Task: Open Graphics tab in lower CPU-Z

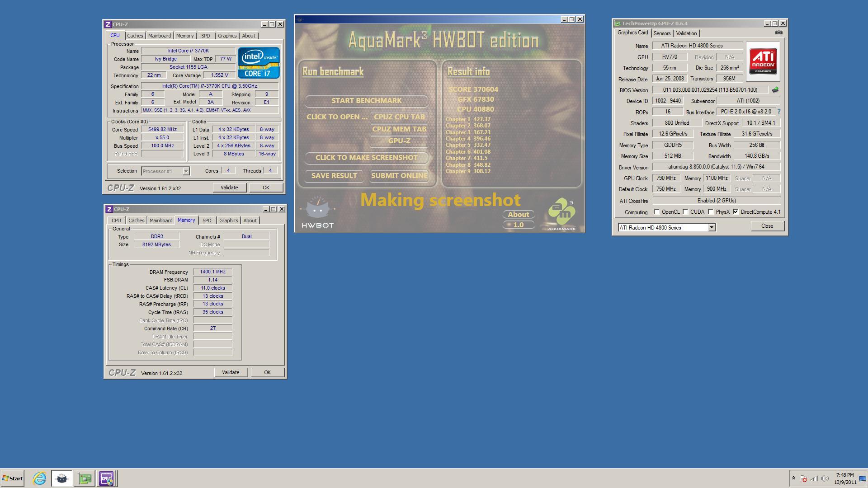Action: (228, 221)
